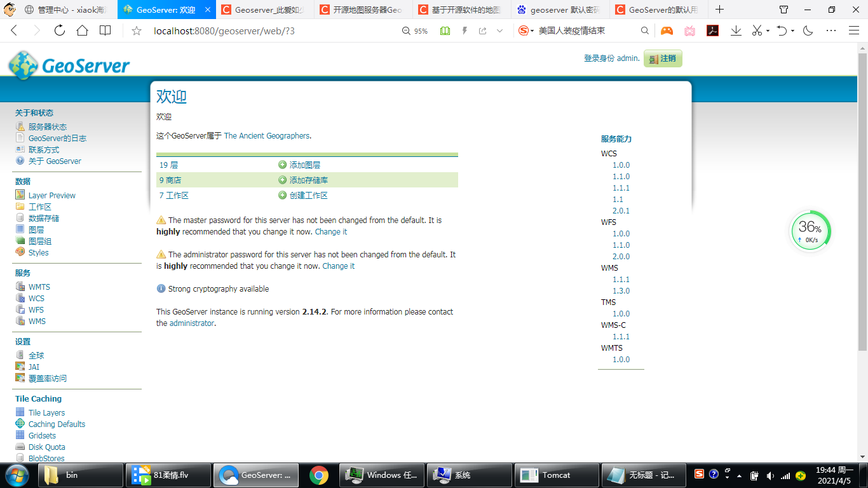Open the 9 商店 stores link

170,180
